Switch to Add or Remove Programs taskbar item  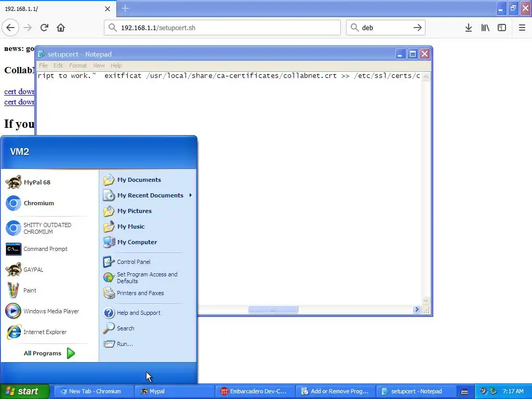pos(336,391)
